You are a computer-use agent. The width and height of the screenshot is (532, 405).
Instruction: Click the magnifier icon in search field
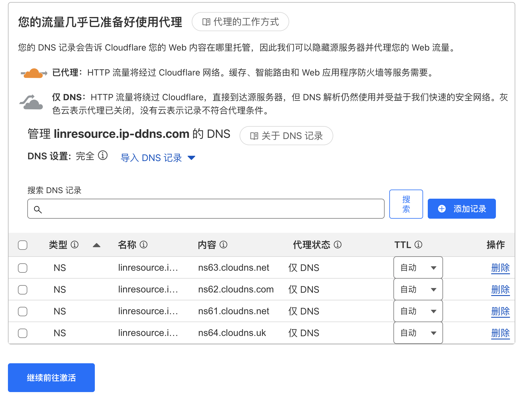tap(38, 210)
